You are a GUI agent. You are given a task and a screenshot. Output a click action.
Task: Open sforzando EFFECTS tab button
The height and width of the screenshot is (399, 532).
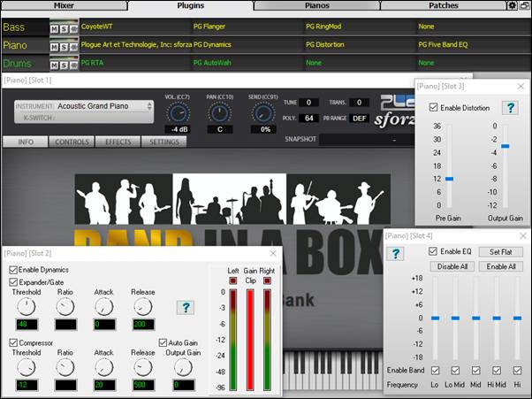tap(118, 142)
